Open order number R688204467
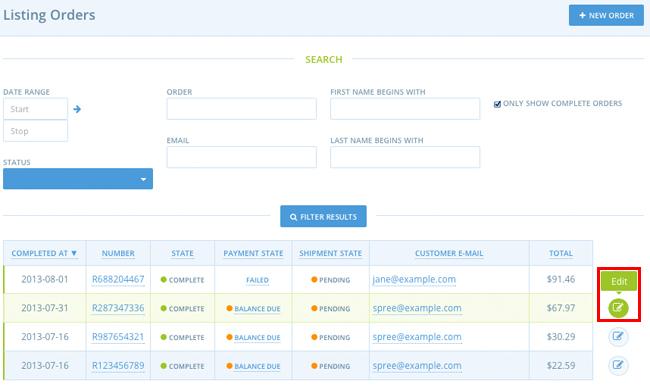The image size is (650, 387). coord(118,279)
